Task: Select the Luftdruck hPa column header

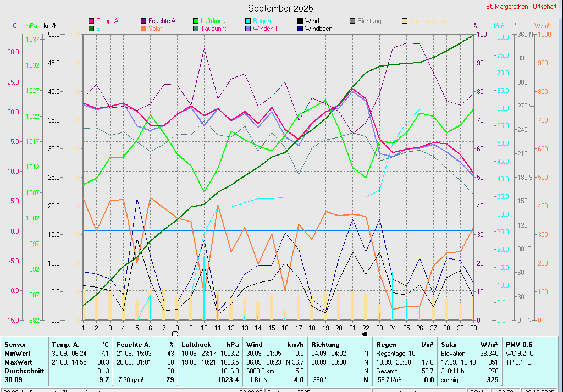Action: [x=211, y=344]
